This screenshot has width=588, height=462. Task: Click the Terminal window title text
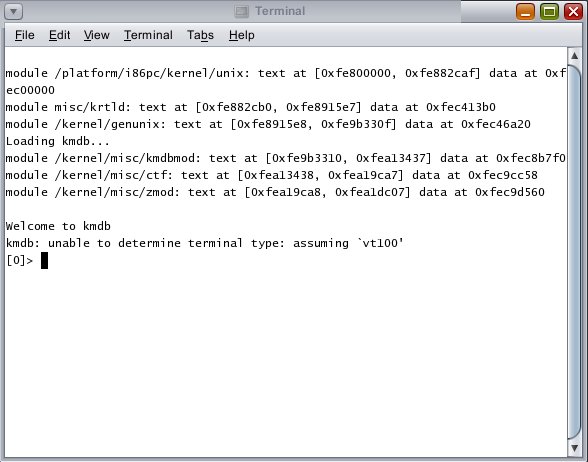click(280, 11)
